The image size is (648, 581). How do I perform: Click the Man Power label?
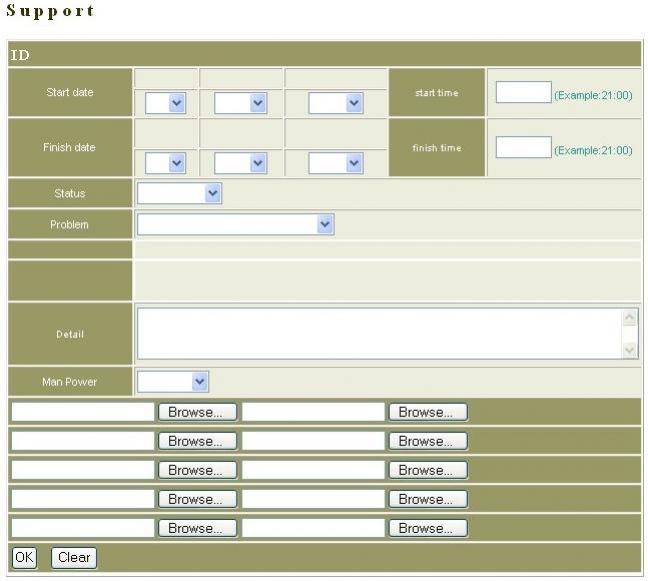point(69,381)
